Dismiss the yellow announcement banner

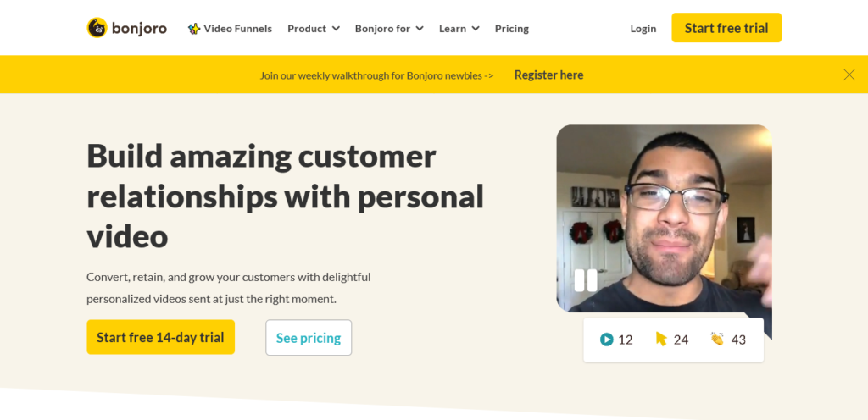pos(849,75)
